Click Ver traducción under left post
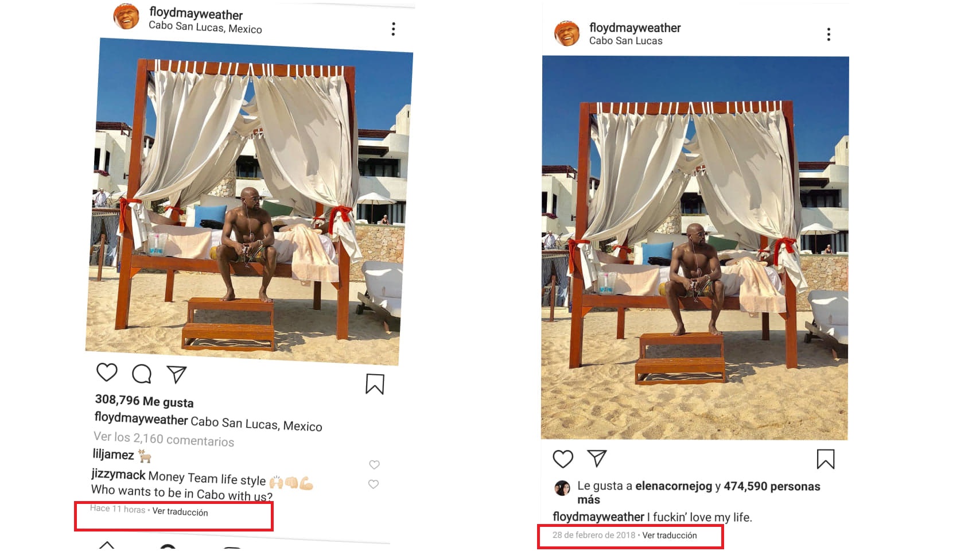Image resolution: width=980 pixels, height=551 pixels. [180, 512]
